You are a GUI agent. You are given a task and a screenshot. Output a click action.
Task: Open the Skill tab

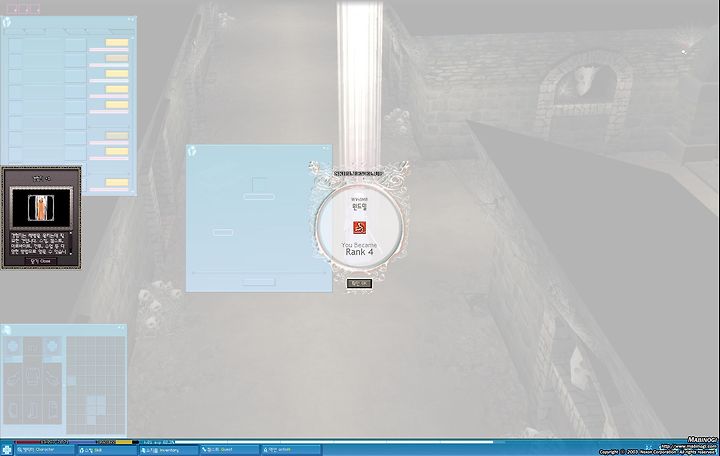tap(106, 450)
